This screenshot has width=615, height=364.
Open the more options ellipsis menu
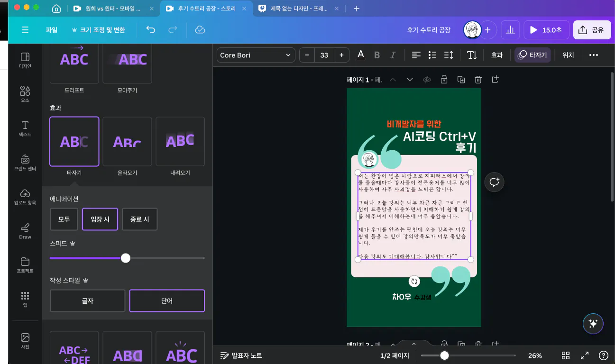pyautogui.click(x=593, y=55)
